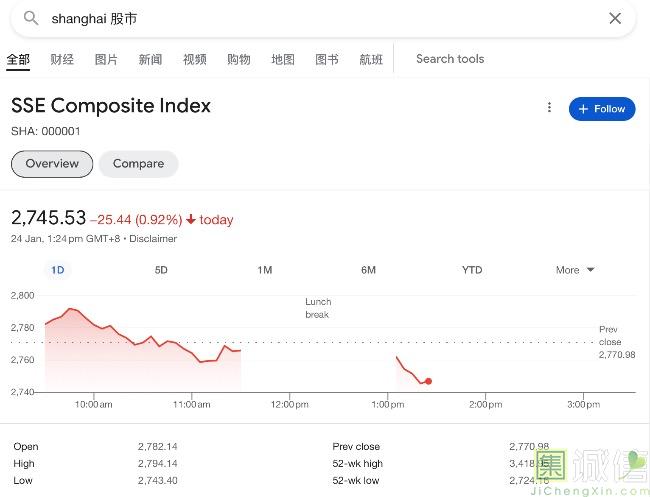Switch chart to 1D range

pos(58,270)
